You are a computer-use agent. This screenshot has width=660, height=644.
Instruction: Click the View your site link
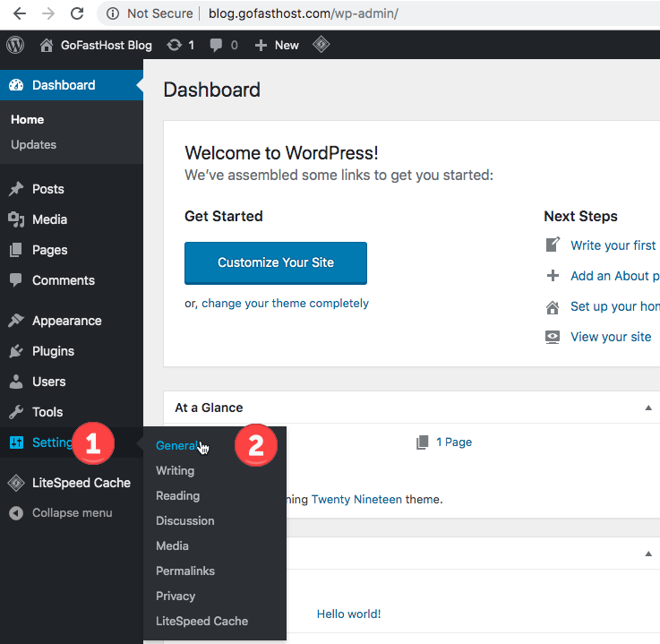click(611, 337)
